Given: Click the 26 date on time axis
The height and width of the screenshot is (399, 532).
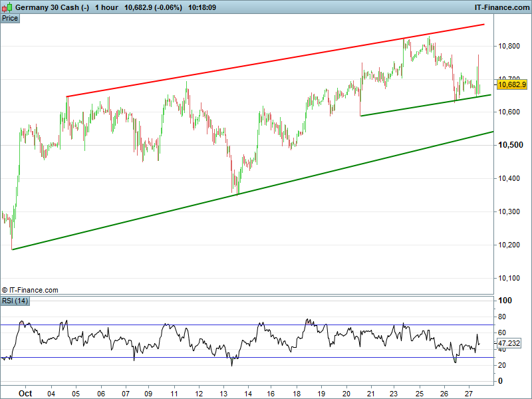Looking at the screenshot, I should (444, 394).
